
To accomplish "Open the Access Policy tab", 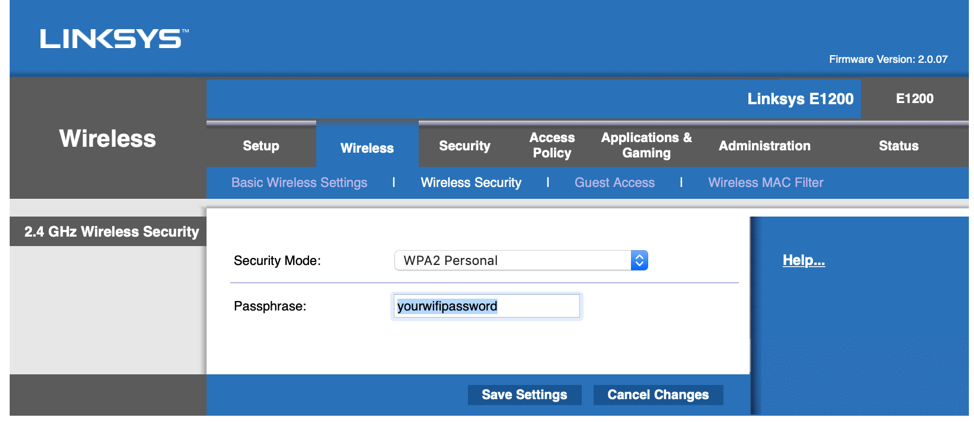I will [552, 145].
